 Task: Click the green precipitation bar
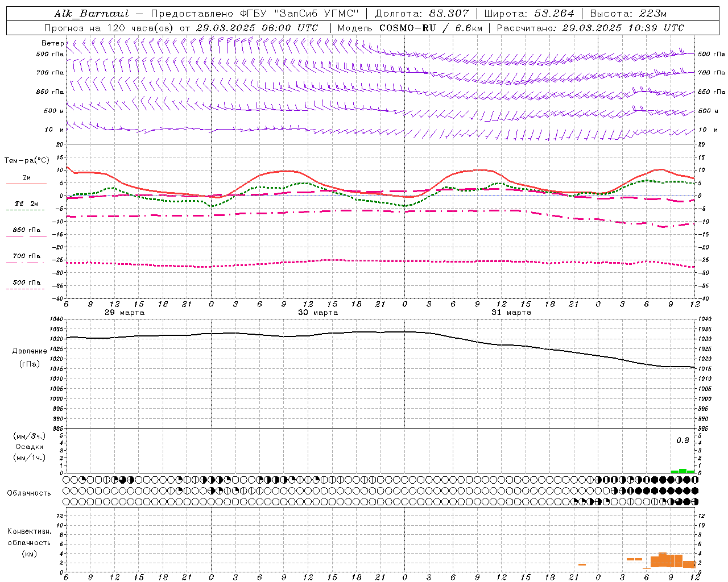coord(682,471)
